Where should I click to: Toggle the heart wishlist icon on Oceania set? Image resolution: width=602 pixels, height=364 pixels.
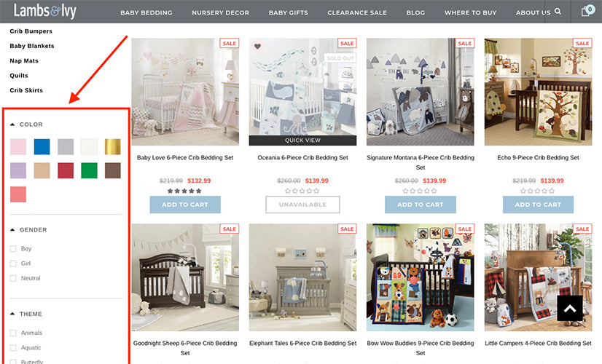pyautogui.click(x=257, y=47)
